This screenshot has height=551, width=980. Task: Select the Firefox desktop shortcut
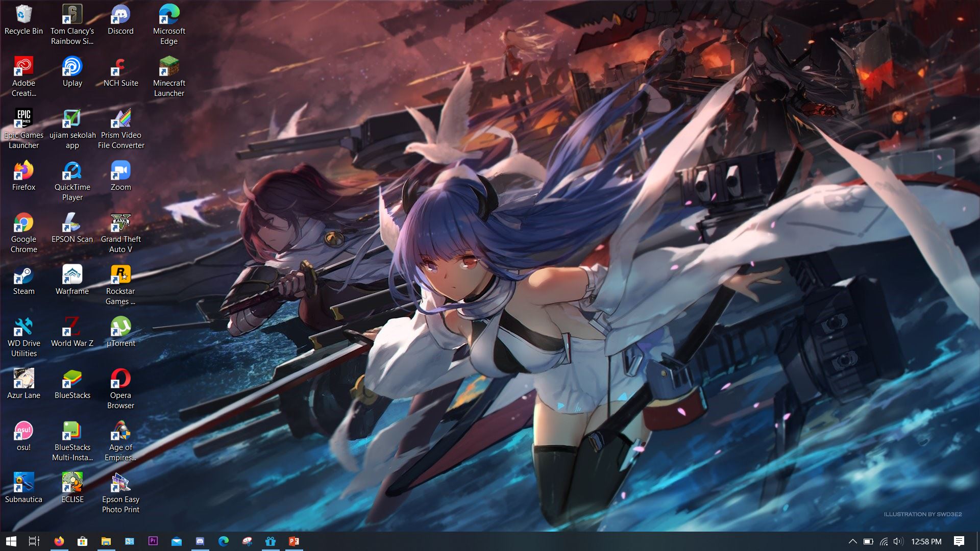[x=23, y=176]
